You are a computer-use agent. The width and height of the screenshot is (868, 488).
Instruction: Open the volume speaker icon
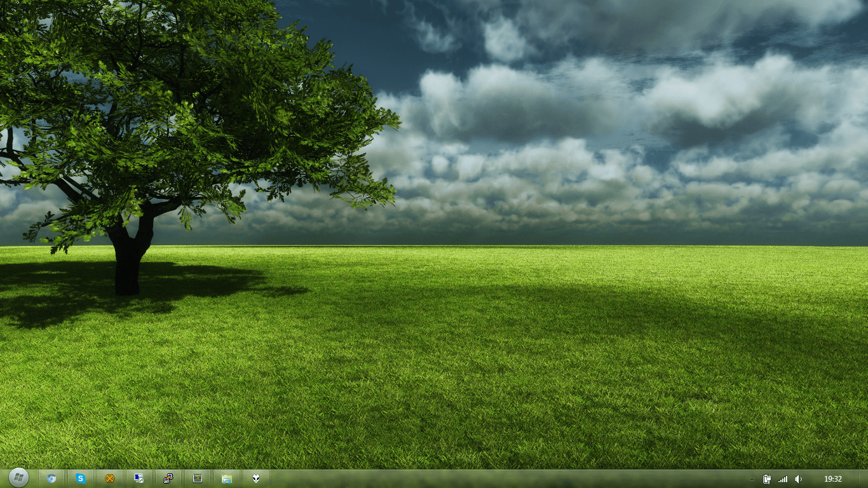pos(798,479)
